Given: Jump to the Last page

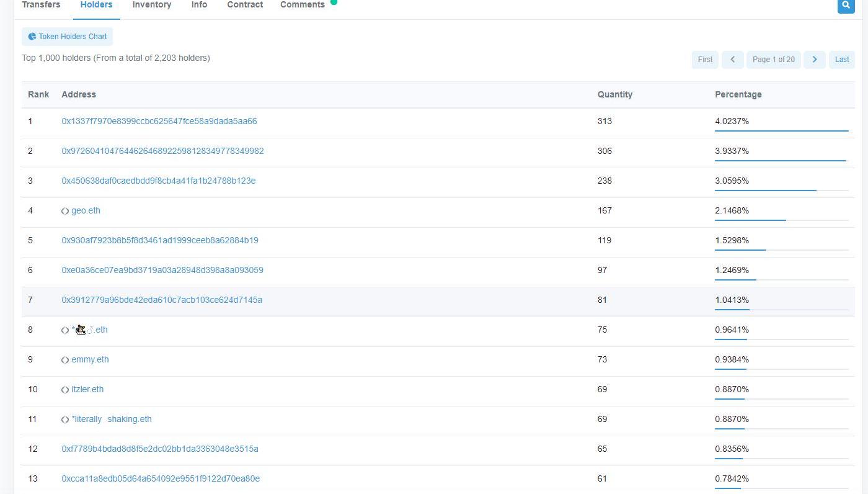Looking at the screenshot, I should coord(841,60).
